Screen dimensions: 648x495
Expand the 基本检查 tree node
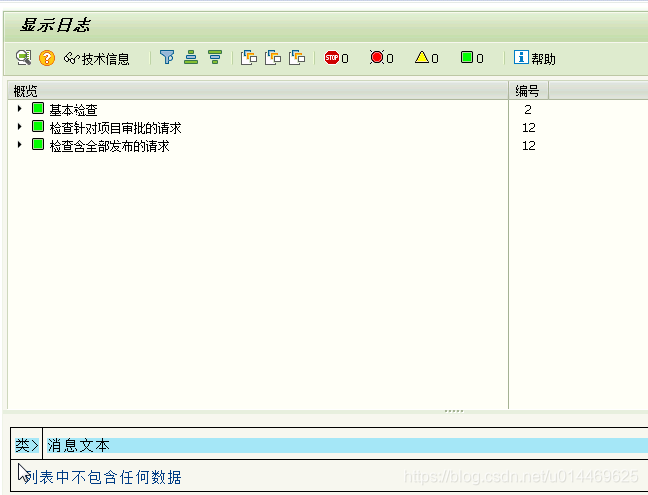(19, 109)
